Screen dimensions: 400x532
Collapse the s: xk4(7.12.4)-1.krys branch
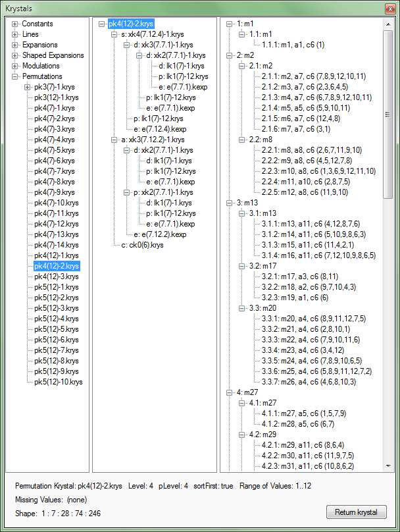click(x=114, y=35)
